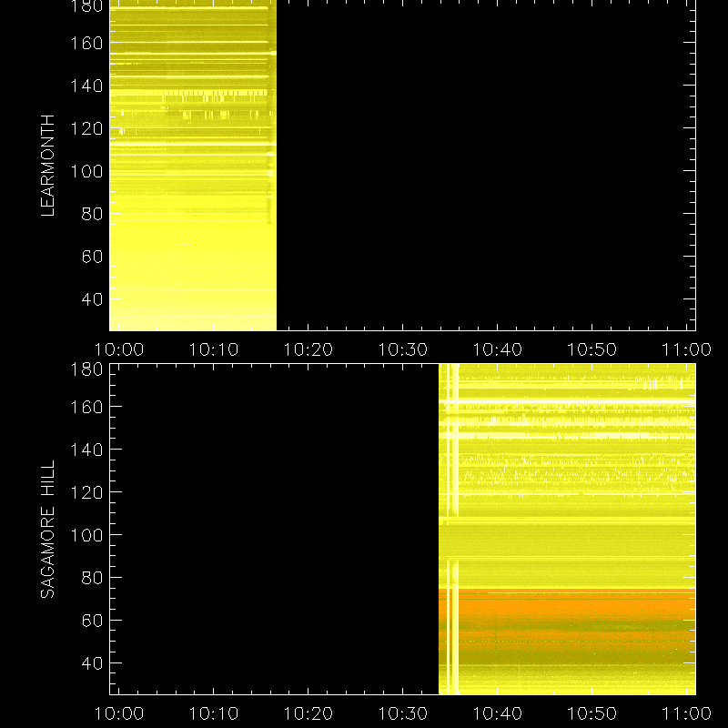Click the 10:10 time label under the Sagamore Hill plot
This screenshot has height=728, width=728.
tap(214, 713)
